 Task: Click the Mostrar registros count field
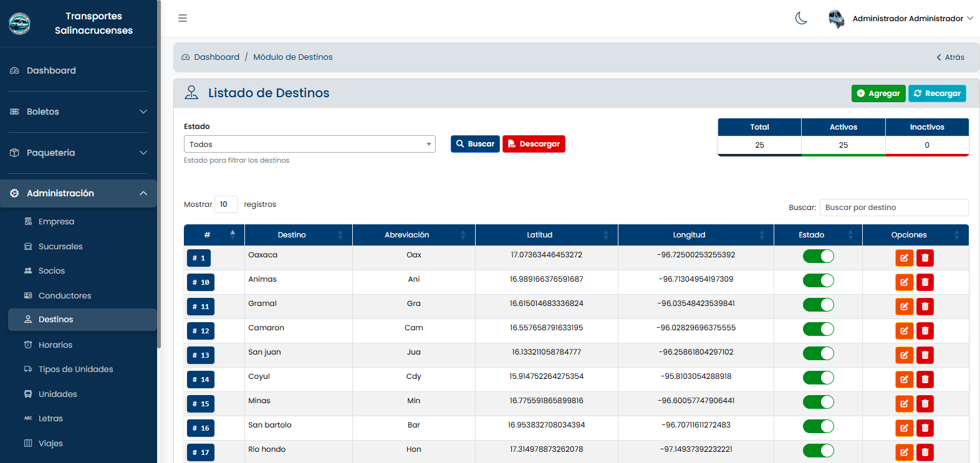point(226,204)
